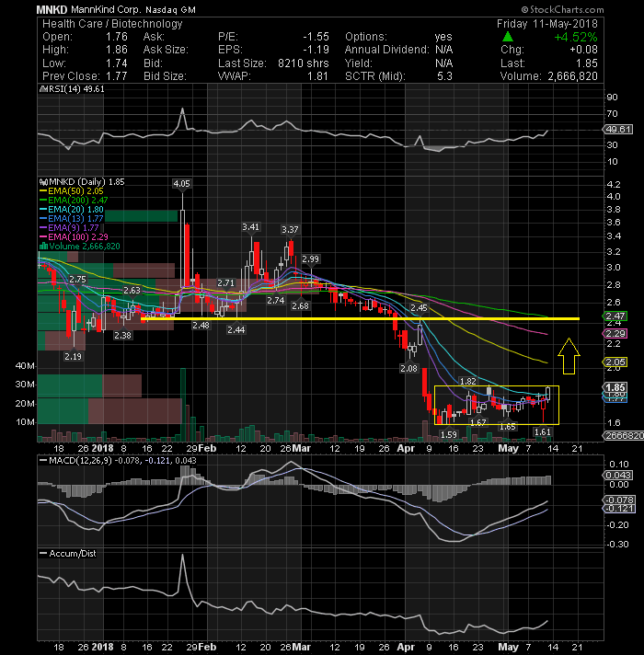Click the Friday 11-May-2018 date

coord(547,24)
